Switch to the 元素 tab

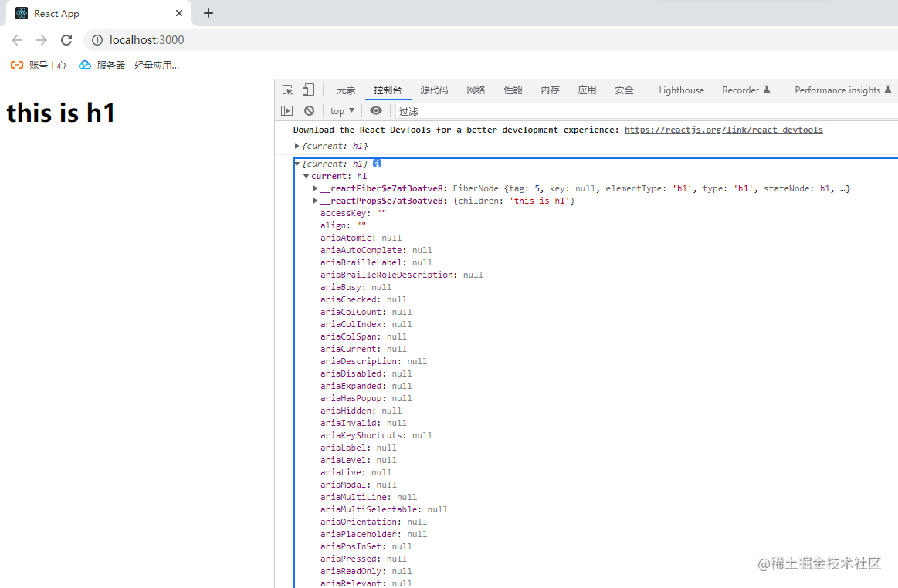(x=346, y=90)
